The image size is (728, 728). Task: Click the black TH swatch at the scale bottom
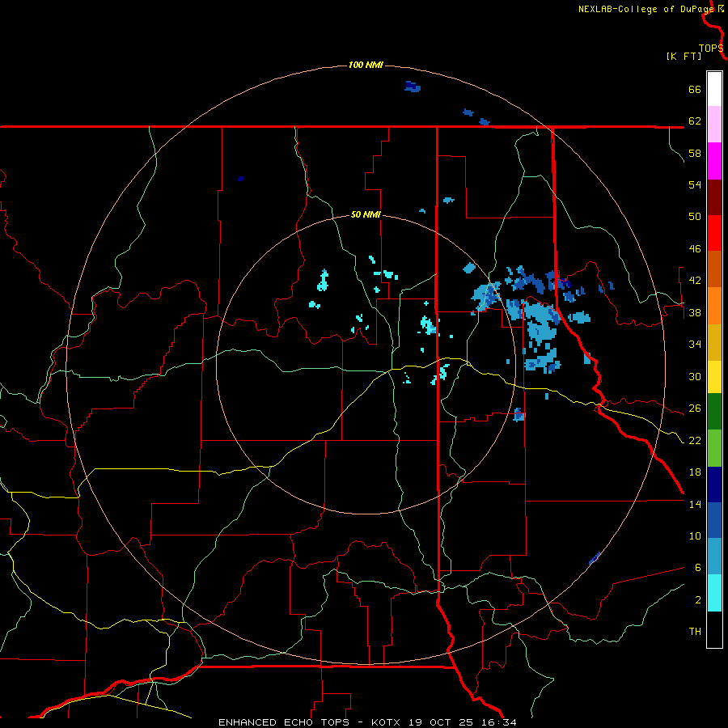[714, 629]
